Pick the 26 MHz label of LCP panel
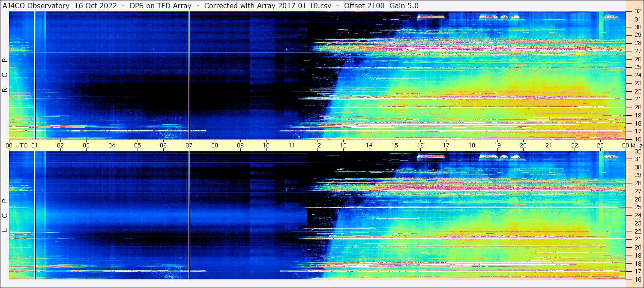This screenshot has height=288, width=644. pos(637,199)
